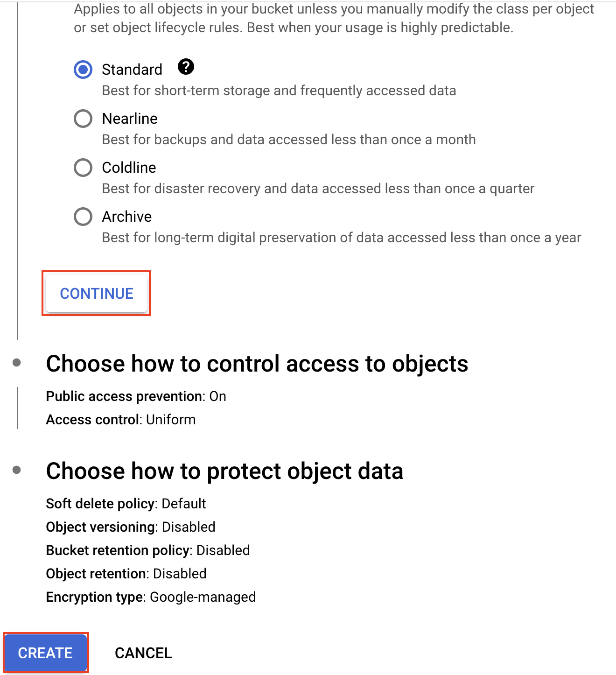
Task: Click the Public access prevention setting
Action: [135, 396]
